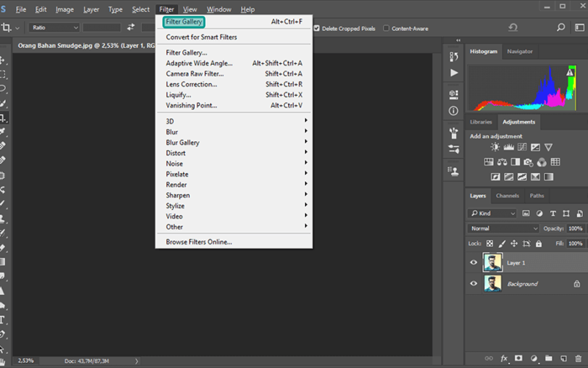This screenshot has height=368, width=588.
Task: Create a new layer
Action: tap(563, 358)
